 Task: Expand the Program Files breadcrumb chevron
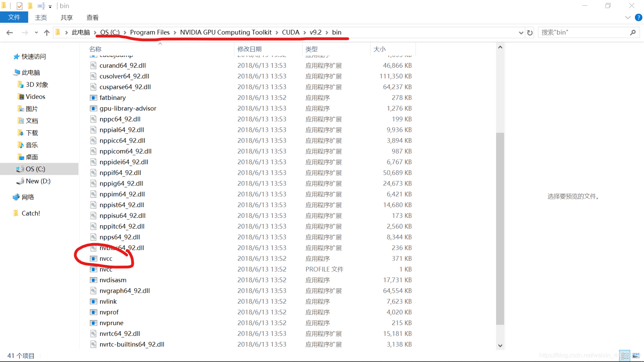(175, 33)
